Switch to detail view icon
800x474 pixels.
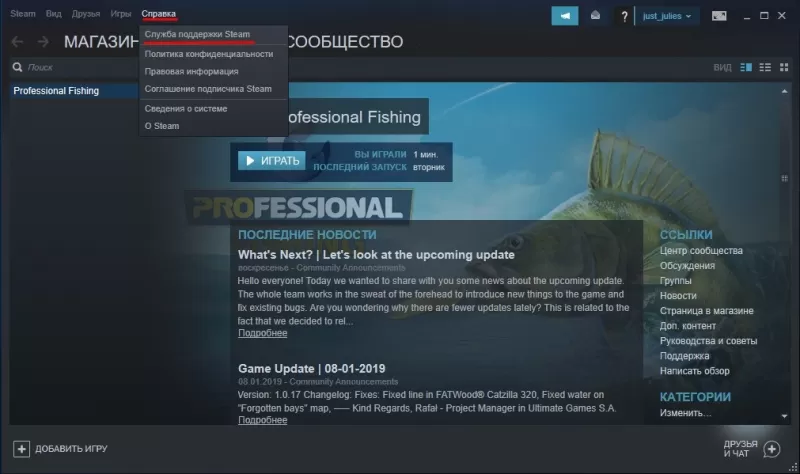point(746,67)
